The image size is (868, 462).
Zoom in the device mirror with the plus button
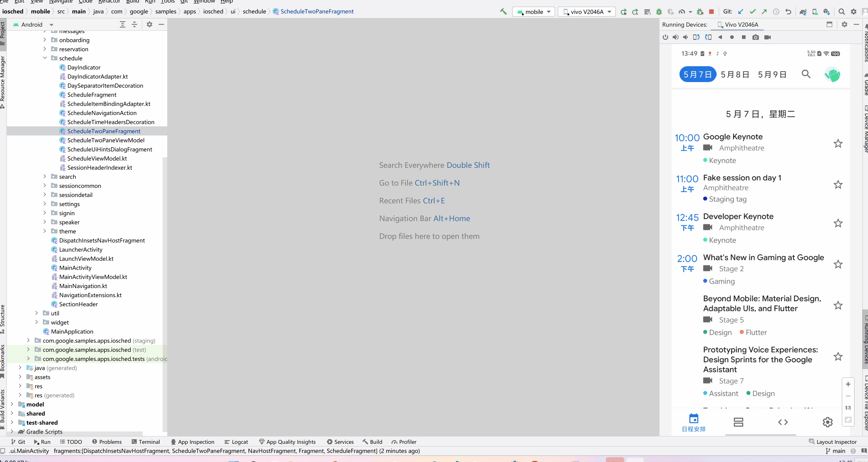pos(848,384)
